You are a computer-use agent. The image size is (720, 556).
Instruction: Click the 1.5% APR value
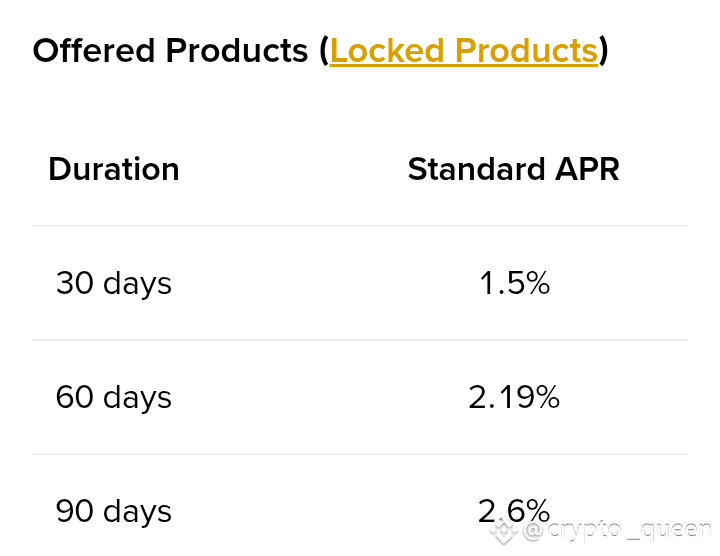[x=514, y=282]
